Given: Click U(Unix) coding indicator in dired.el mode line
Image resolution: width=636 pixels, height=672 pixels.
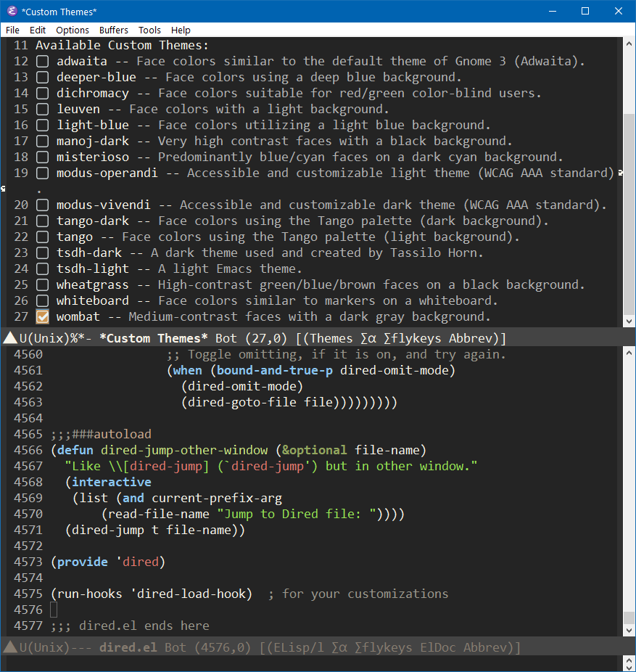Looking at the screenshot, I should click(44, 647).
